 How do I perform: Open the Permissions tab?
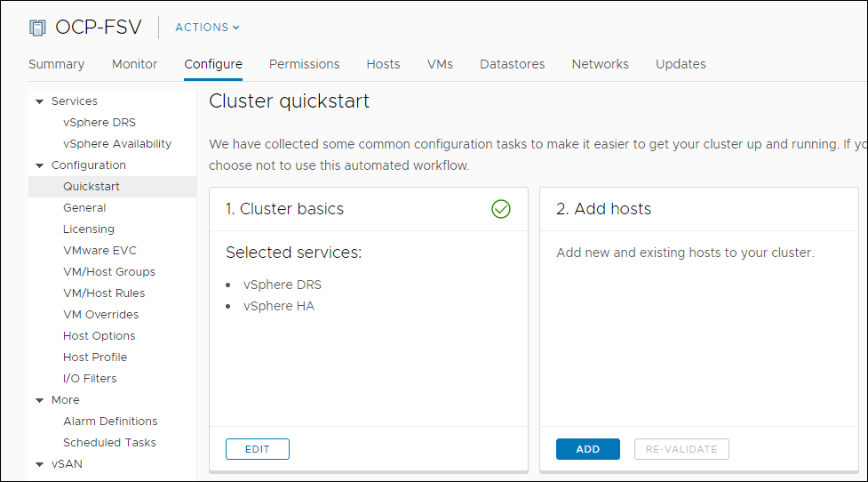pos(305,64)
